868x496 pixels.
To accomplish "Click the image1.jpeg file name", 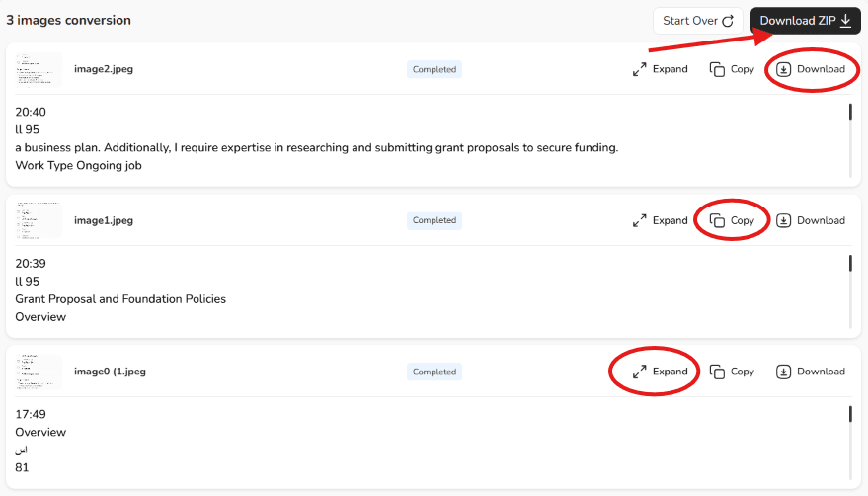I will [104, 220].
